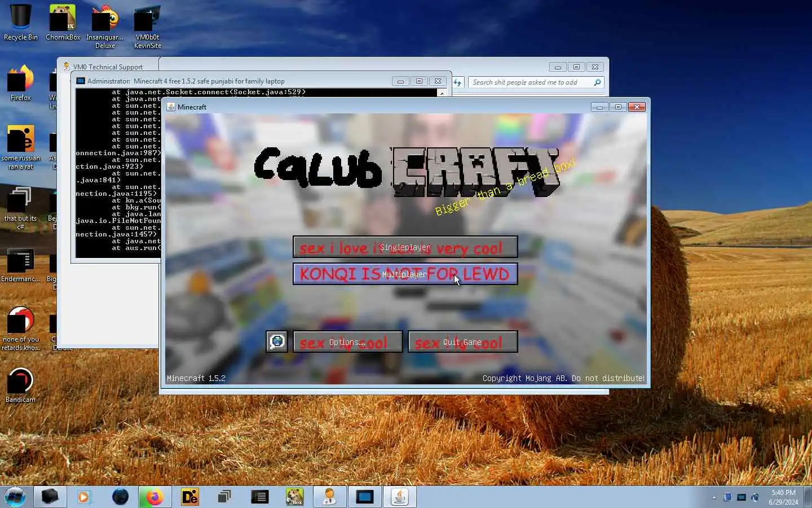Open Windows Media Player from the taskbar
The height and width of the screenshot is (508, 812).
coord(84,497)
